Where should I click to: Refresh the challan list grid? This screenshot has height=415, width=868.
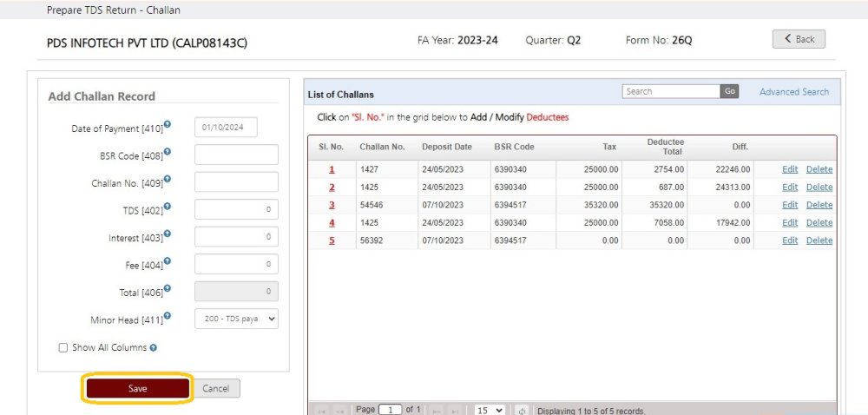523,410
